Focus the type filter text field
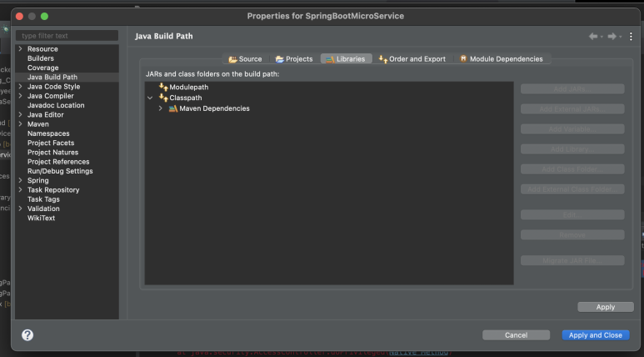 pos(67,36)
